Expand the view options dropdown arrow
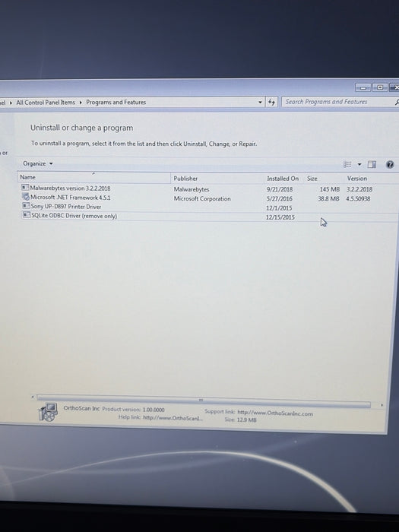Screen dimensions: 399x532 pyautogui.click(x=359, y=165)
